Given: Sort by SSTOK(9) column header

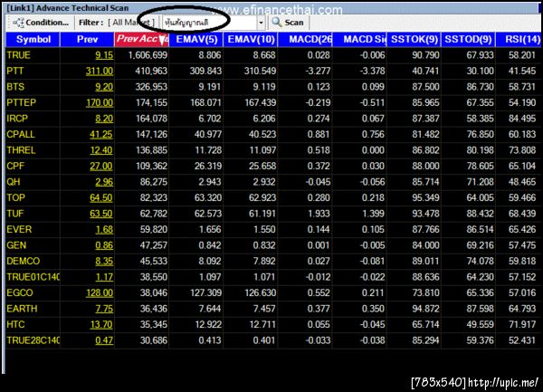Looking at the screenshot, I should (x=414, y=39).
